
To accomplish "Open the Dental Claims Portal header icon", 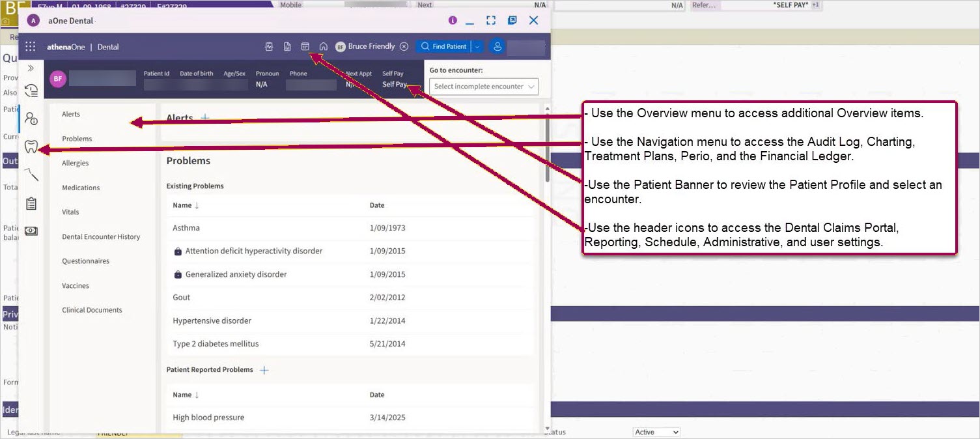I will [x=269, y=46].
